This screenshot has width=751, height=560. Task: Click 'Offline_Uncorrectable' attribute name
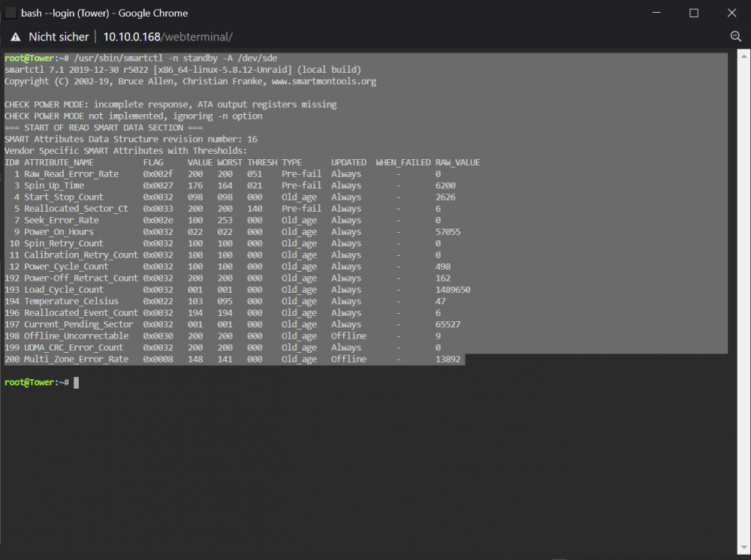pos(76,336)
